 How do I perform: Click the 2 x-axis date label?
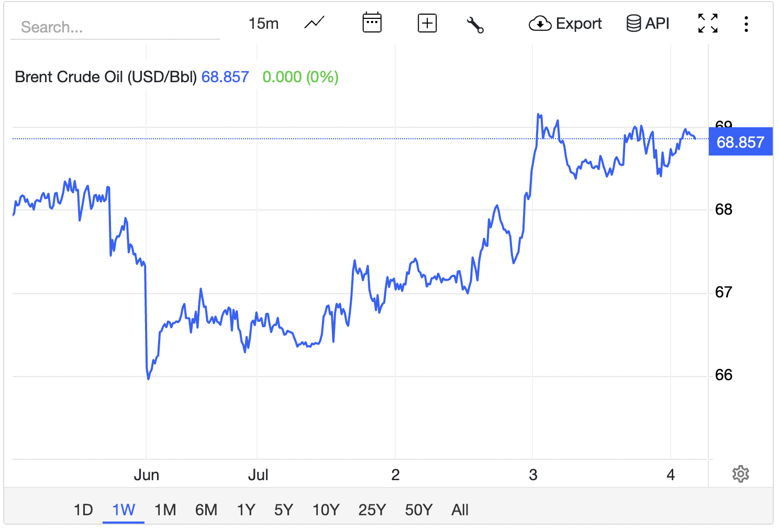coord(395,475)
